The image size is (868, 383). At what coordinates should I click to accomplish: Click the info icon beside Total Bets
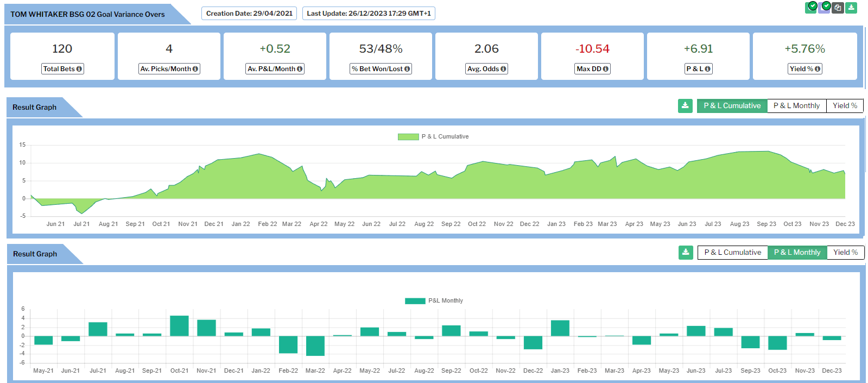[79, 69]
